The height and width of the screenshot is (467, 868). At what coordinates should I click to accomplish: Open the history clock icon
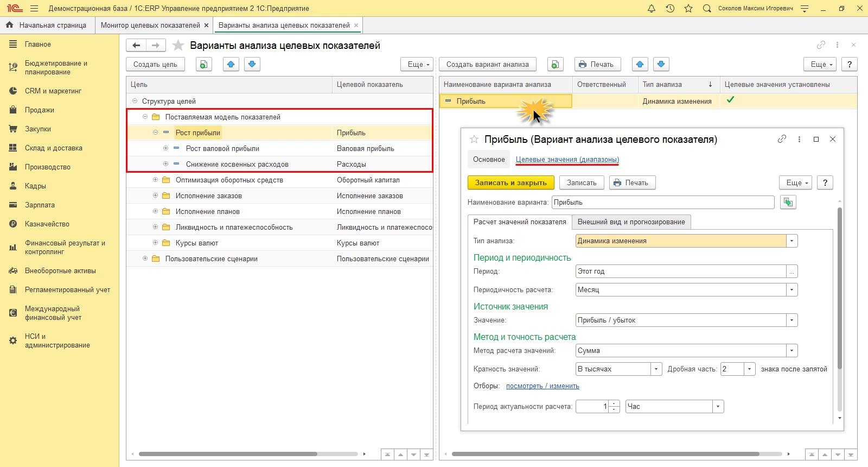tap(670, 9)
